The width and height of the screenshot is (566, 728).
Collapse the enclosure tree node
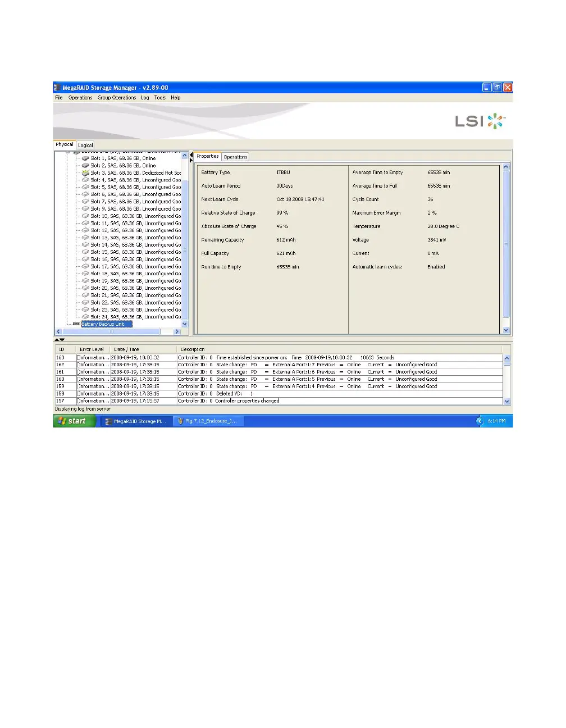click(x=68, y=152)
